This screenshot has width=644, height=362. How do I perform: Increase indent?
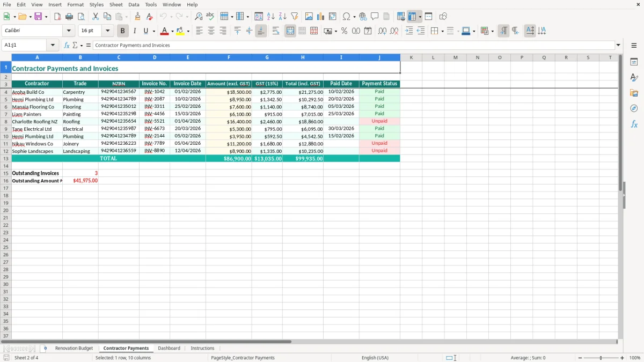409,31
